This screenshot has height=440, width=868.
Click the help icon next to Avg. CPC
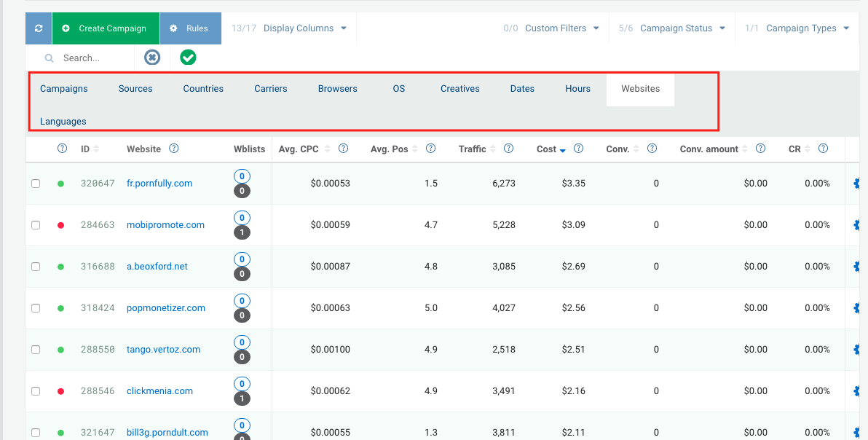click(x=343, y=149)
